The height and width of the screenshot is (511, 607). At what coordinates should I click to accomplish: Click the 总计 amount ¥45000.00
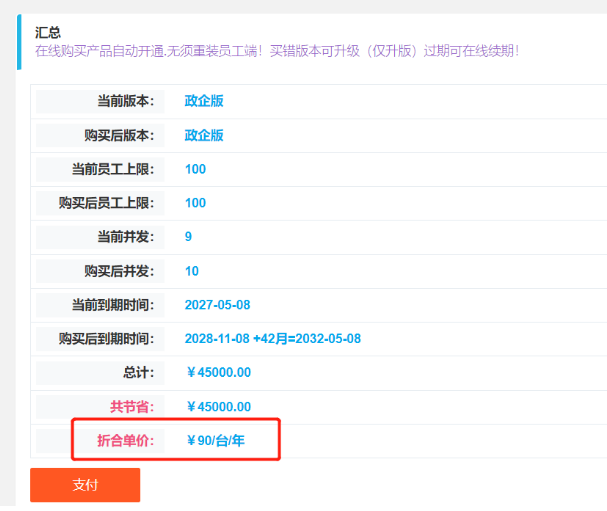(218, 373)
